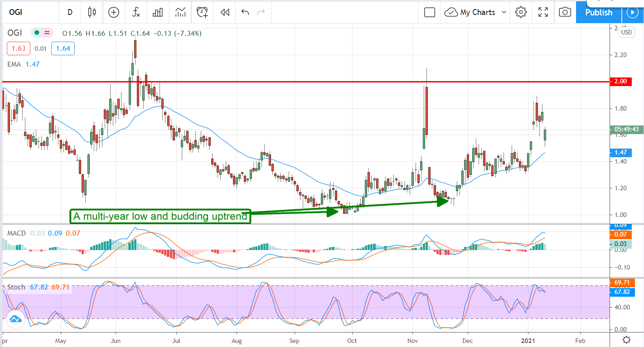The image size is (644, 347).
Task: Enter fullscreen chart mode
Action: (x=543, y=12)
